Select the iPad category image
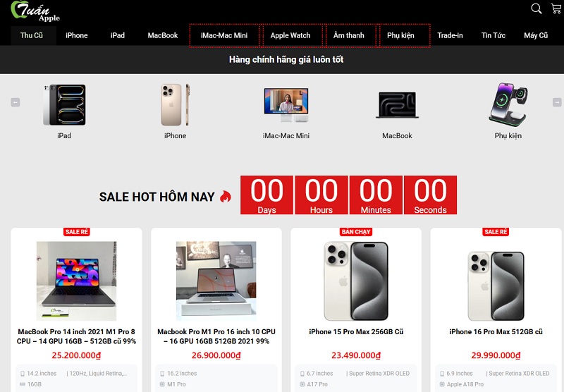Screen dimensions: 564x392 coord(64,104)
